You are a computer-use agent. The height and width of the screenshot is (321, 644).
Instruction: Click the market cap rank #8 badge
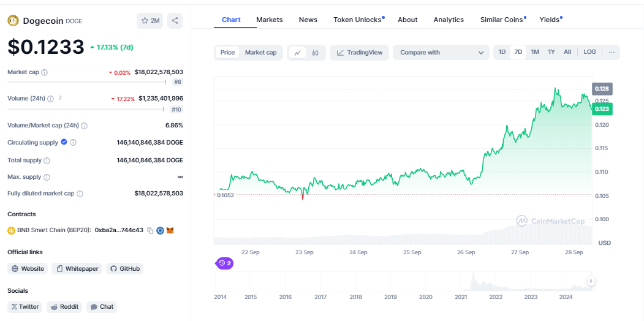click(x=178, y=82)
